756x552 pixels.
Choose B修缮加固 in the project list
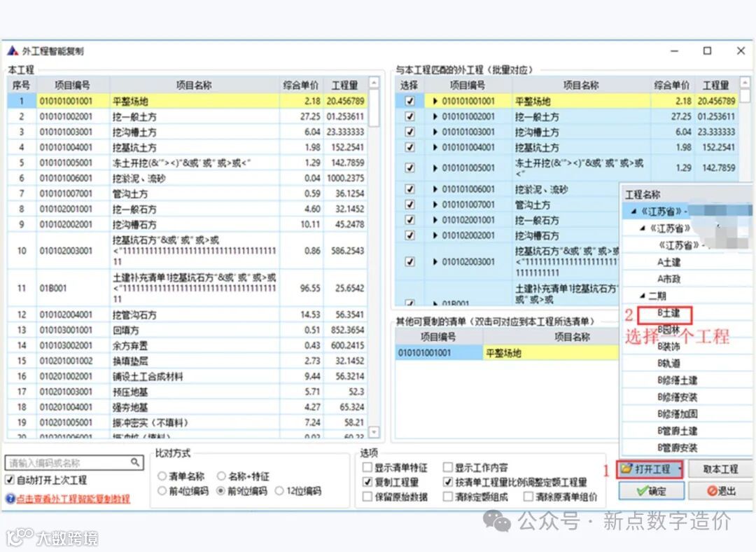click(677, 414)
